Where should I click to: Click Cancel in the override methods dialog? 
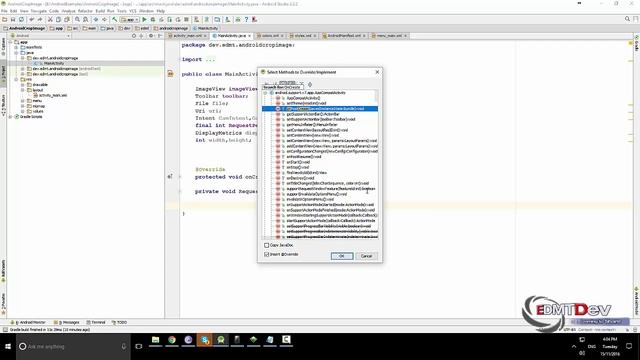coord(366,256)
